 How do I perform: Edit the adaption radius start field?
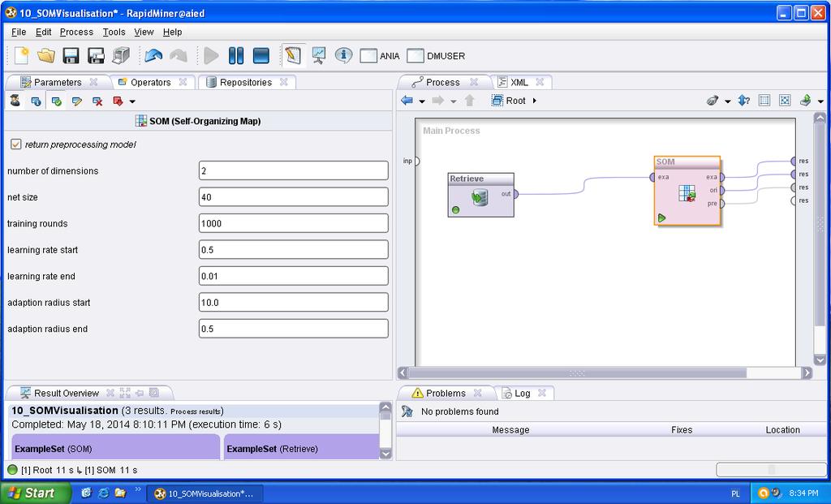pos(294,302)
